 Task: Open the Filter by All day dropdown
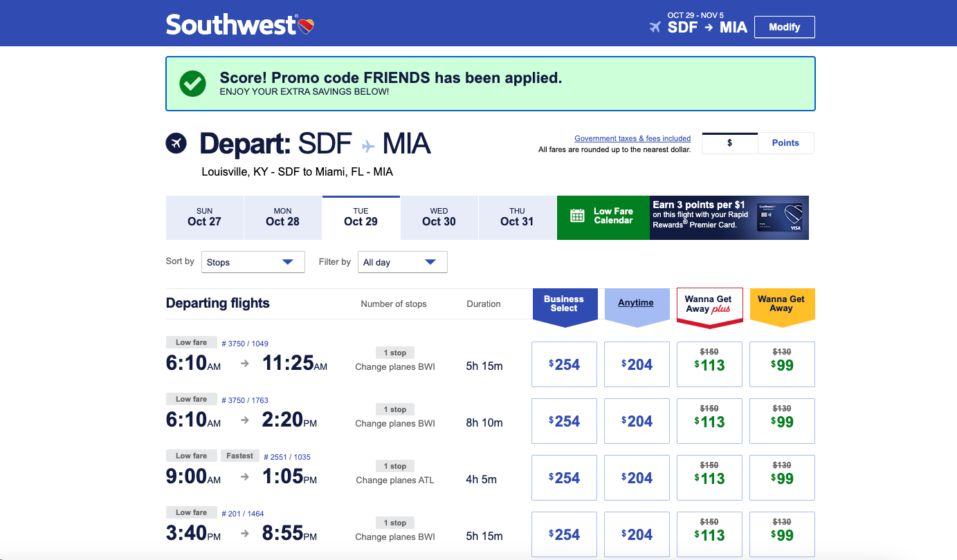coord(402,262)
